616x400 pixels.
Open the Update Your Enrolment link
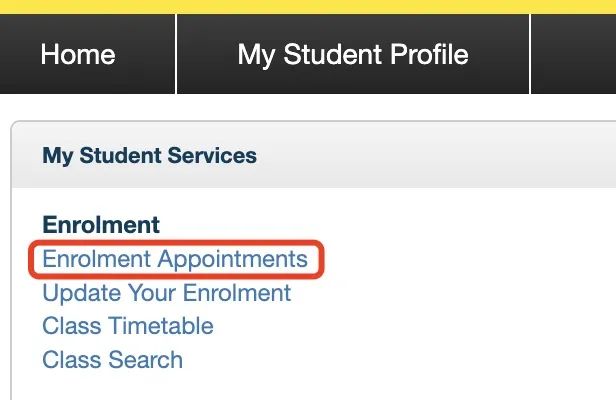pyautogui.click(x=166, y=293)
